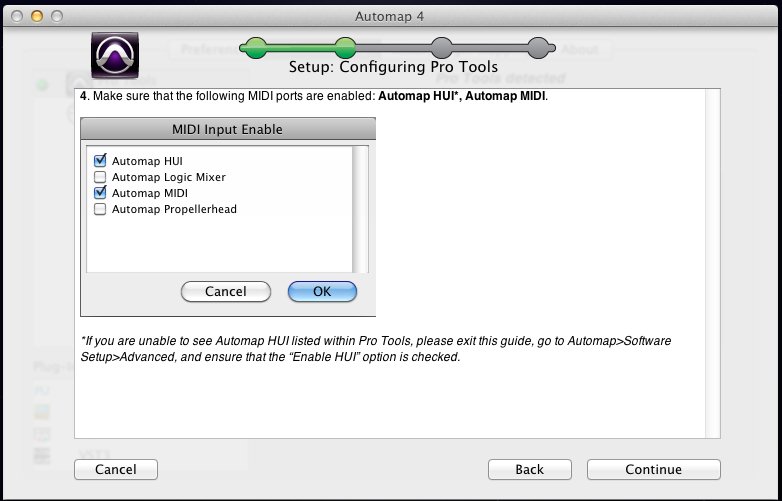Uncheck the Automap MIDI checkbox
The image size is (782, 501).
(x=100, y=193)
